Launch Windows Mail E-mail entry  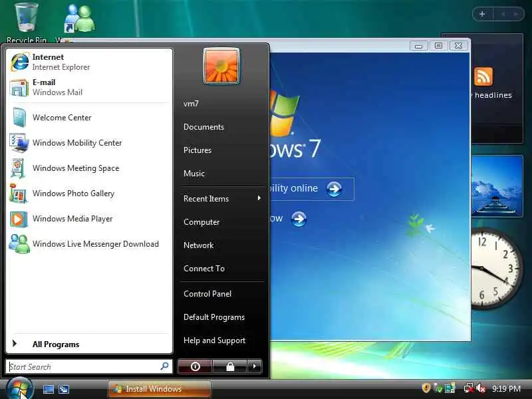(x=89, y=87)
